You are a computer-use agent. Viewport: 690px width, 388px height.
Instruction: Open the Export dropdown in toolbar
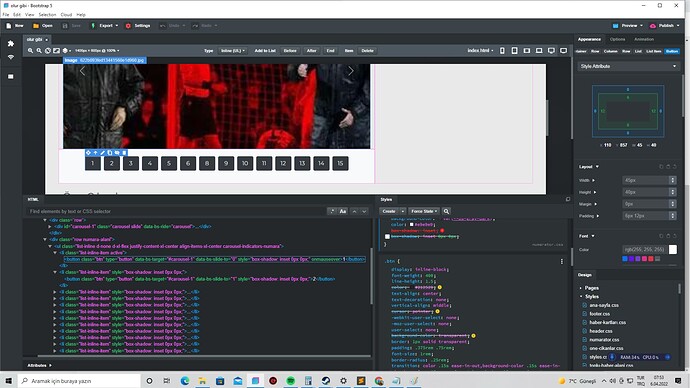click(x=104, y=26)
